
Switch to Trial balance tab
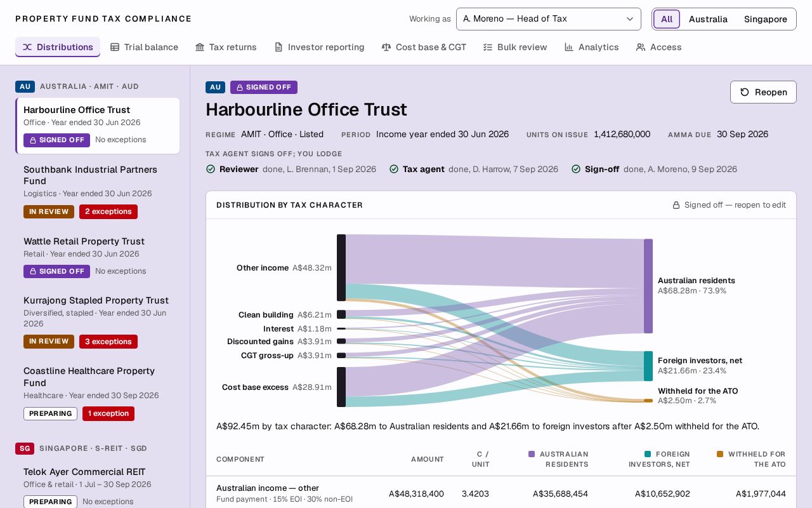(x=144, y=47)
